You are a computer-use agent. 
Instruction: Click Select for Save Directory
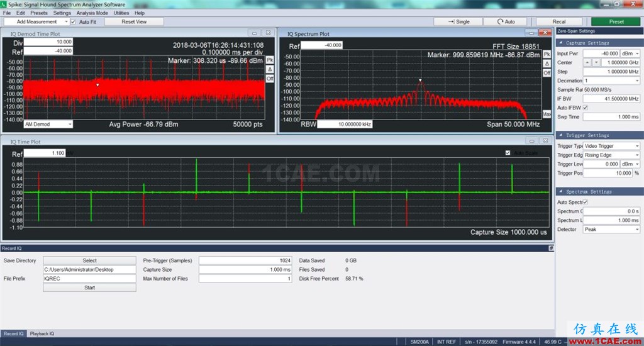[89, 260]
